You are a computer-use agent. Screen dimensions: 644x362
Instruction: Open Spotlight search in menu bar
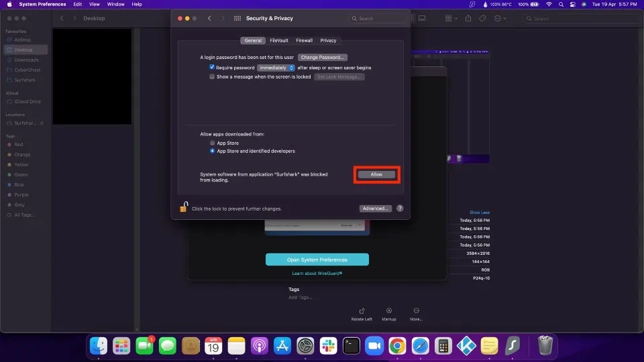point(561,4)
